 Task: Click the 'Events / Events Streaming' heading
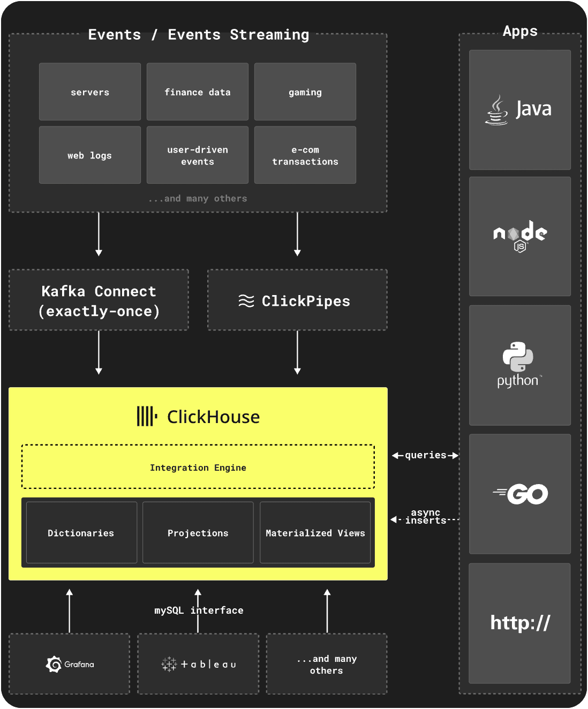click(x=199, y=35)
